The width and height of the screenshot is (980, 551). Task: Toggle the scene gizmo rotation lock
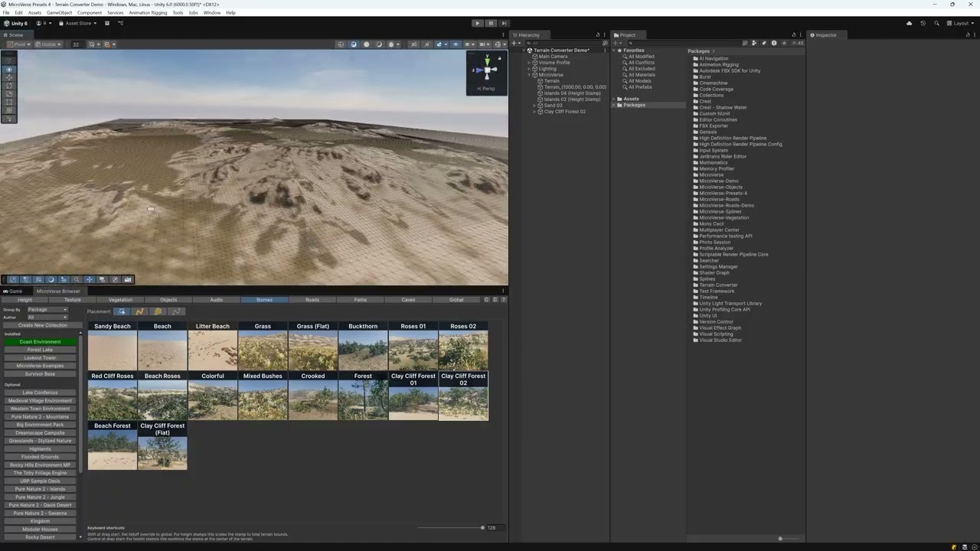(x=499, y=58)
